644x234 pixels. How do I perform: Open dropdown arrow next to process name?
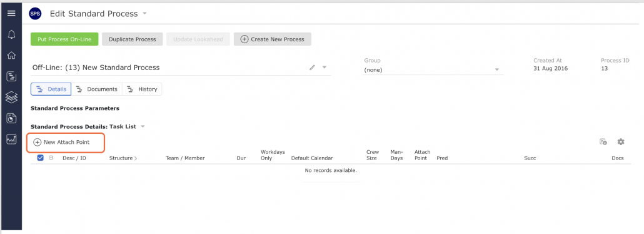pos(324,68)
